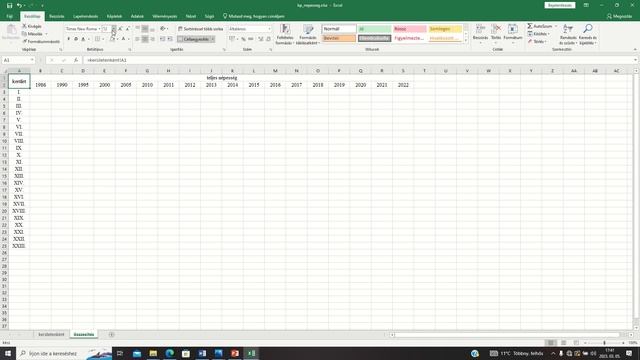Click the Insert cells (Beszúrás) icon

(x=480, y=33)
